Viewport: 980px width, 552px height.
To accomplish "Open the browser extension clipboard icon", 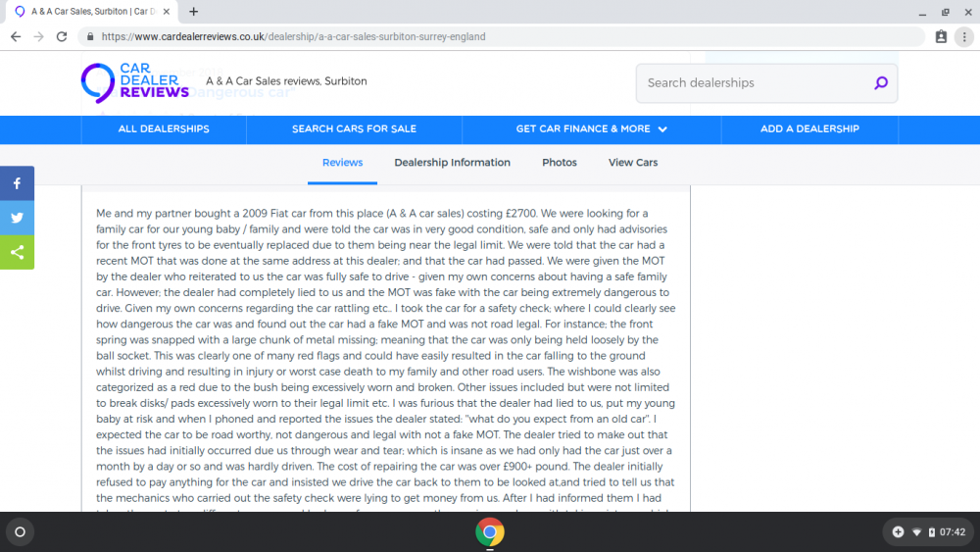I will click(x=941, y=37).
